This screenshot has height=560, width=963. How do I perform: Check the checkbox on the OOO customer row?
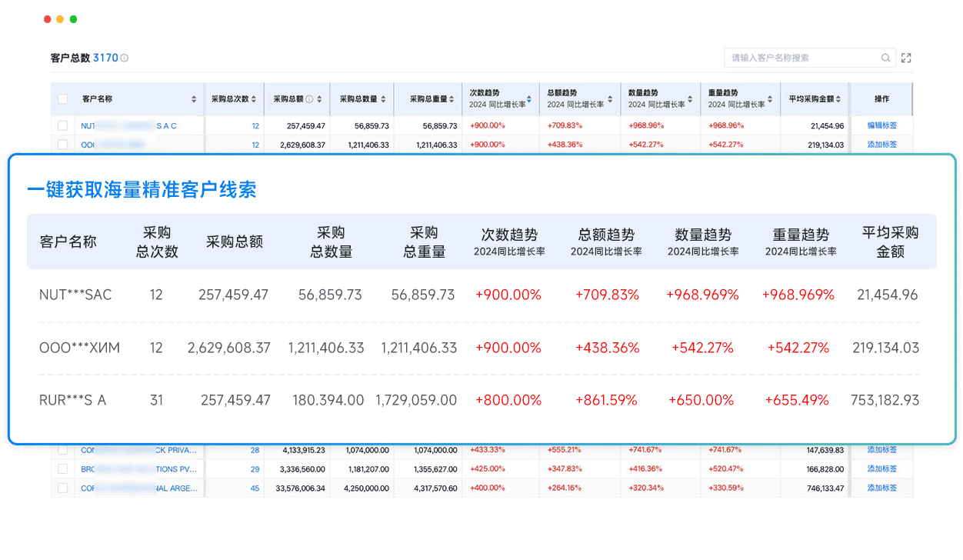62,145
